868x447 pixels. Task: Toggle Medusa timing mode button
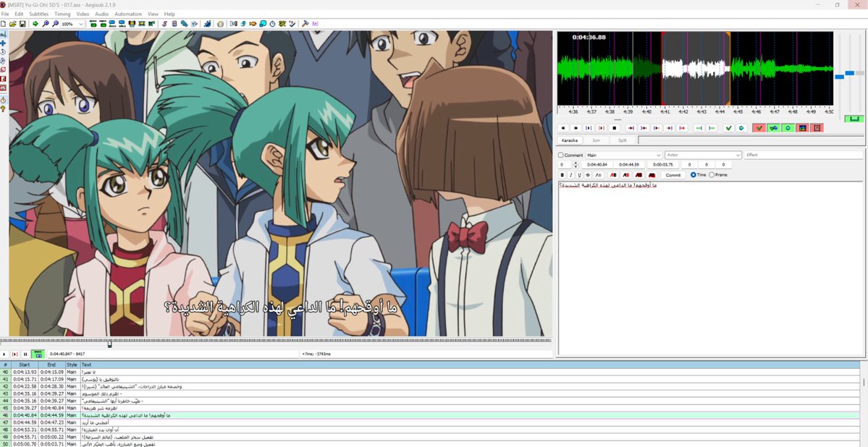point(817,128)
